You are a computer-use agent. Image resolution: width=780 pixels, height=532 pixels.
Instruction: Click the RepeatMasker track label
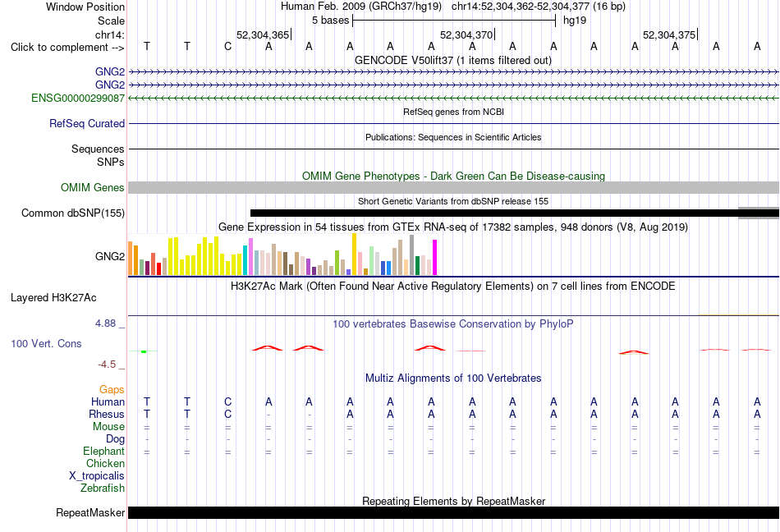click(90, 512)
